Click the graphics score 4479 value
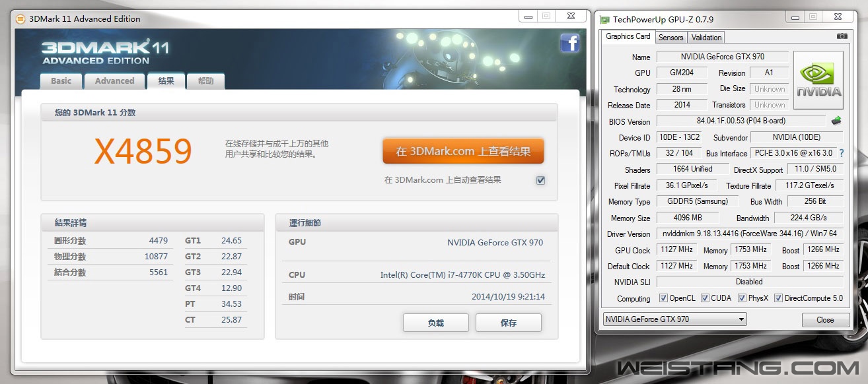Screen dimensions: 868x384 point(159,241)
